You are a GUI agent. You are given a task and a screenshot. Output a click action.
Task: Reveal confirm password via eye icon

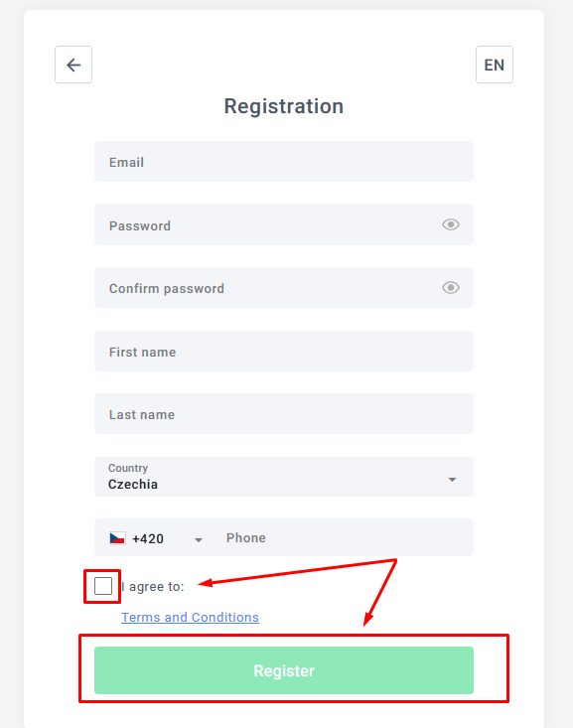point(451,288)
